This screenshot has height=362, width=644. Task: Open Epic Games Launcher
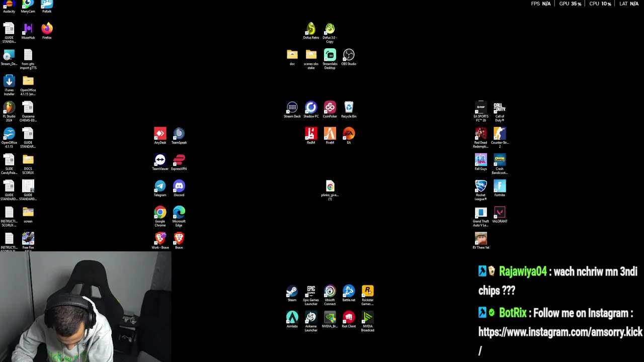311,296
